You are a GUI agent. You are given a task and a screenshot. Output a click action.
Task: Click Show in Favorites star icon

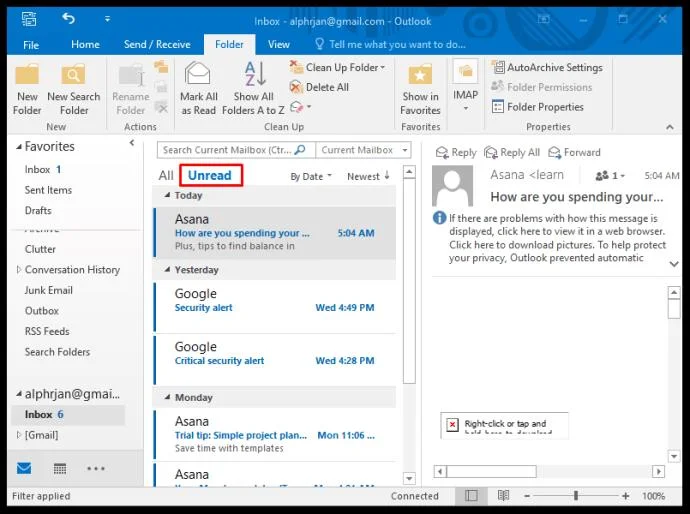pyautogui.click(x=420, y=76)
